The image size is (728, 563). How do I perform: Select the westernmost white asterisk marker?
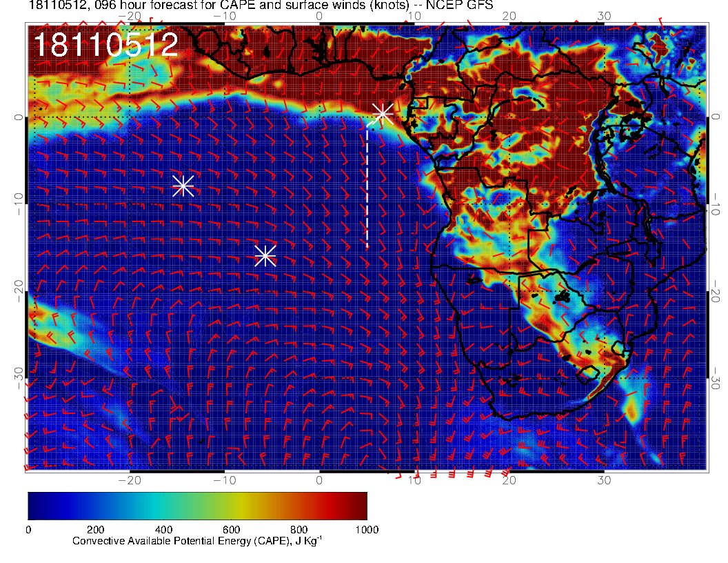click(183, 186)
